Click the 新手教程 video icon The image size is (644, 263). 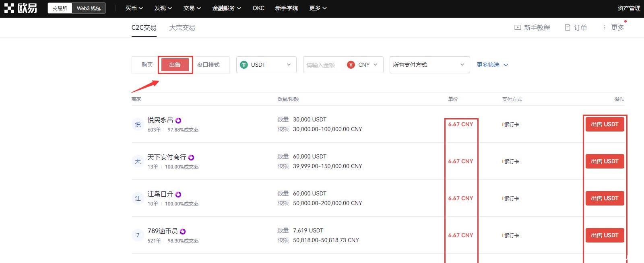[518, 27]
